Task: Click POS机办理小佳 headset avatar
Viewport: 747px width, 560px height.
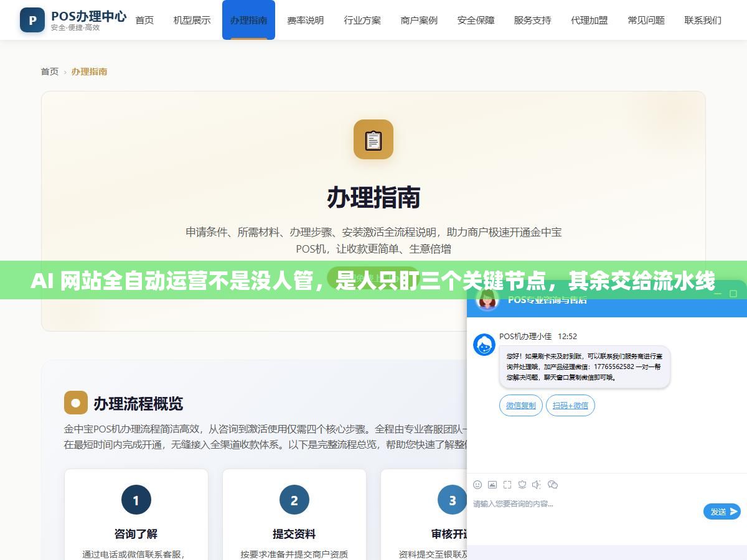Action: pos(484,345)
